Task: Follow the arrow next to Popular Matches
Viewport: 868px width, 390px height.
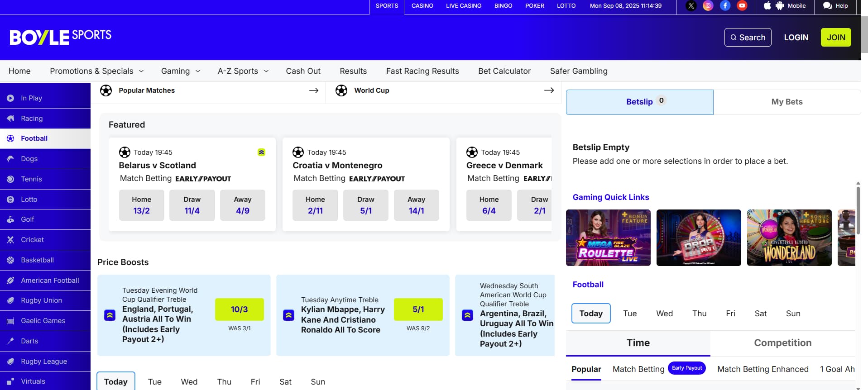Action: [x=314, y=90]
